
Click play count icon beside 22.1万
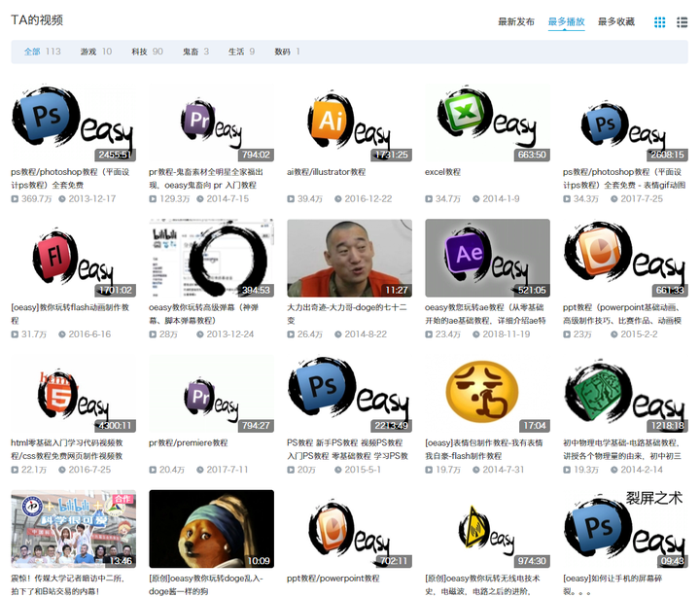tap(15, 470)
